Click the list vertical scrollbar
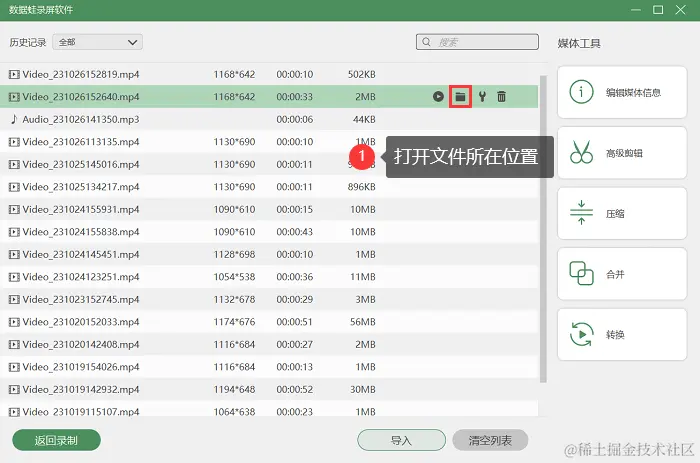700x463 pixels. coord(543,229)
